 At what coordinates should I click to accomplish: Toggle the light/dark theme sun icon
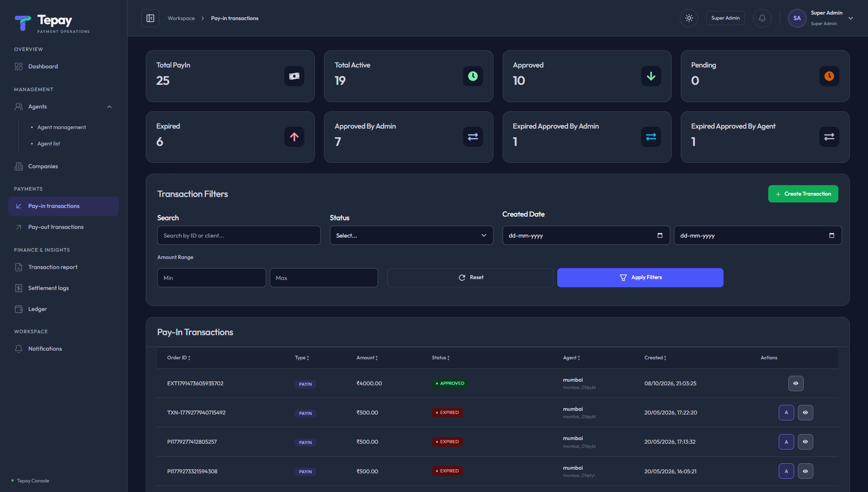[689, 18]
